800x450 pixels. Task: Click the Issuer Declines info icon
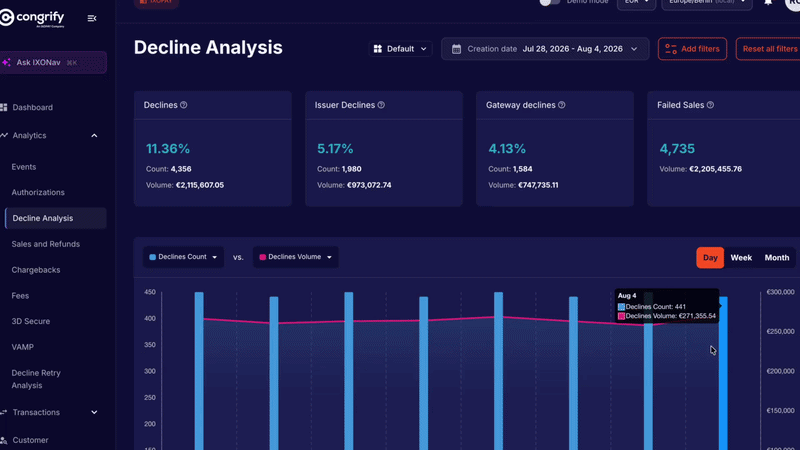[381, 105]
